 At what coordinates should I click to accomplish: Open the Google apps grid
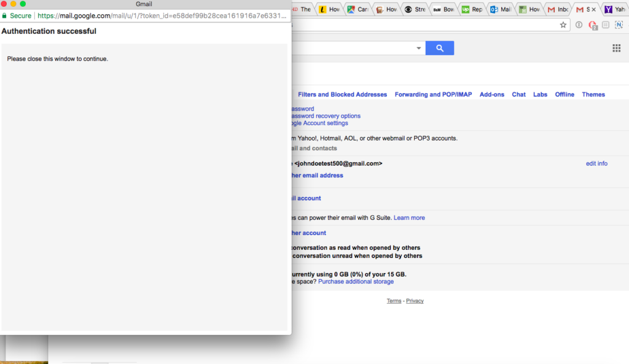[x=616, y=48]
